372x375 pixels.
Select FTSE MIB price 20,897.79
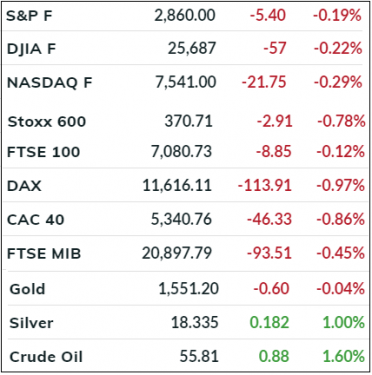click(x=177, y=253)
